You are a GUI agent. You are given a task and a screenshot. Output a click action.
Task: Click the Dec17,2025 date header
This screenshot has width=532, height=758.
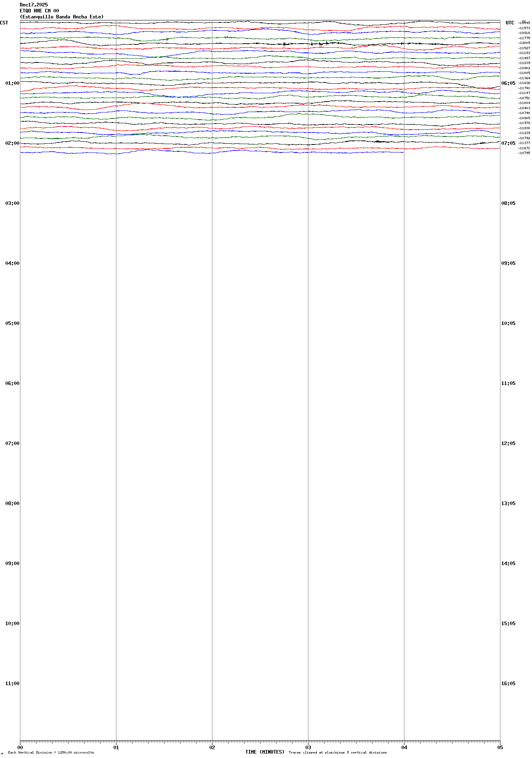pos(34,5)
